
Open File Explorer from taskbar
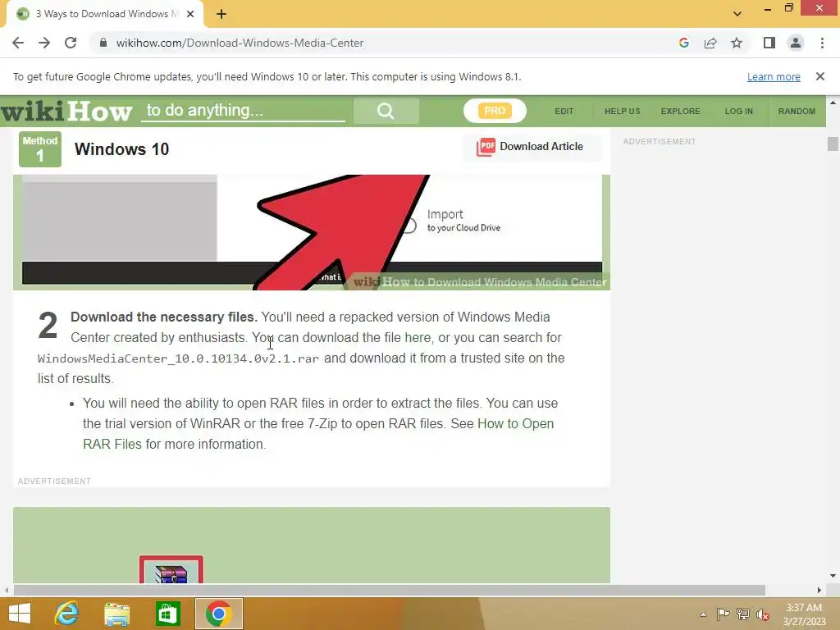coord(116,614)
